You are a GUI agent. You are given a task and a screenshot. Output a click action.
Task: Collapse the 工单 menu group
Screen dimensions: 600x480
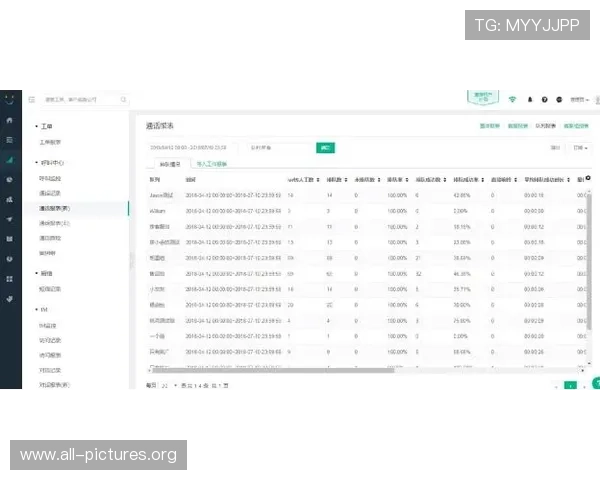44,126
